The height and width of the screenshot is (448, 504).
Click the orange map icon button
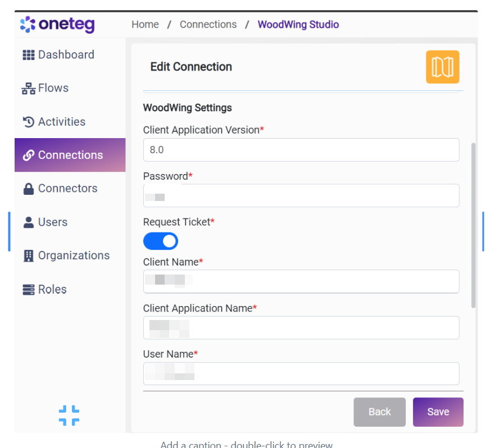(442, 67)
